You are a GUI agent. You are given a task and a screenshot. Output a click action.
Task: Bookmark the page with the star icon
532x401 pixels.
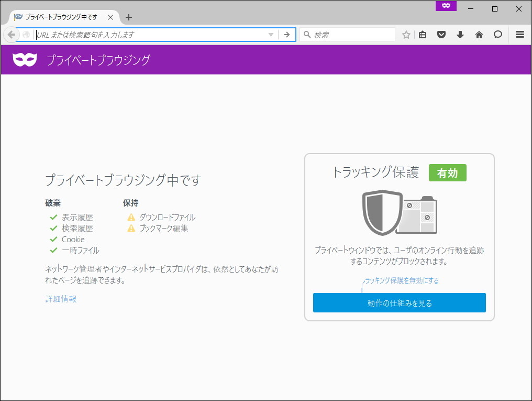pyautogui.click(x=406, y=35)
